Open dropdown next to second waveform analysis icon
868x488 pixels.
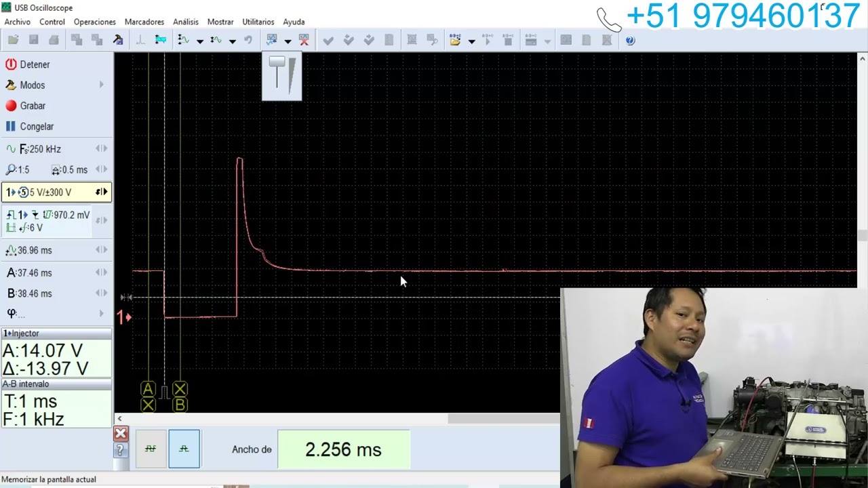click(233, 41)
